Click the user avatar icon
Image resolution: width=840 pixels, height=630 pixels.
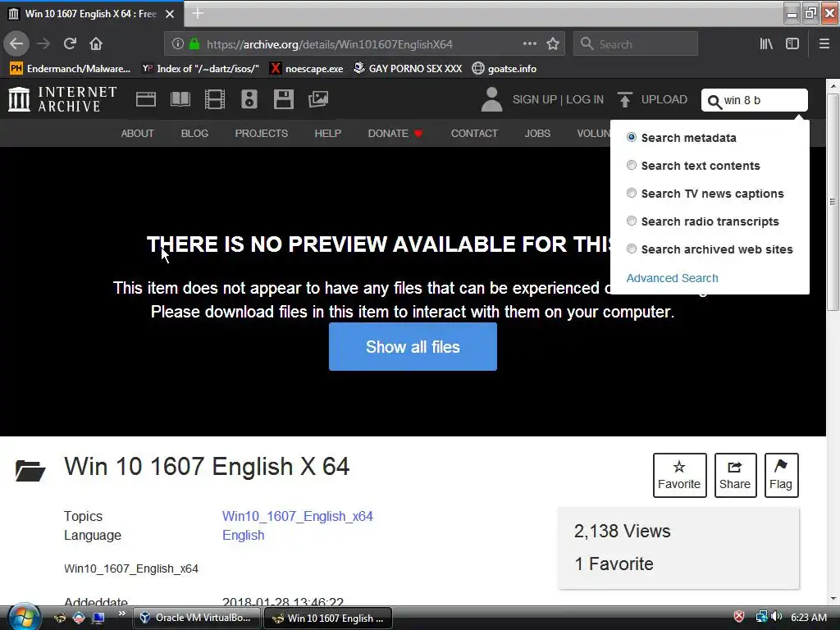[491, 99]
